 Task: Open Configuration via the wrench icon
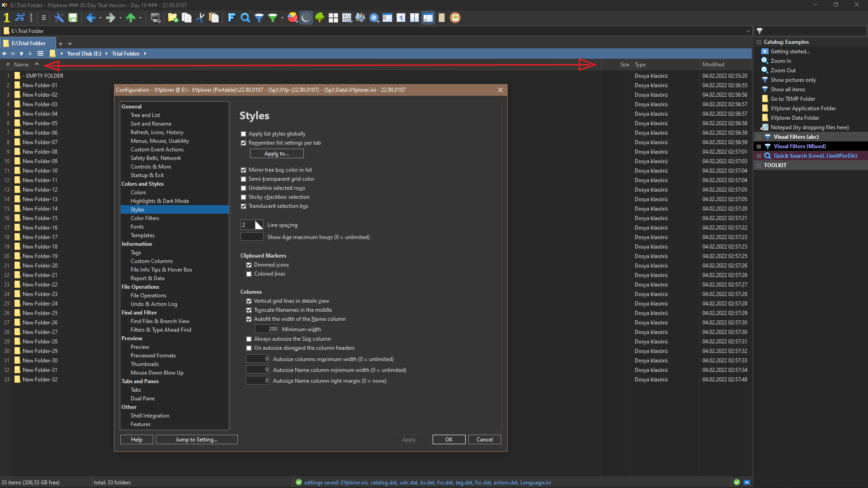point(59,18)
